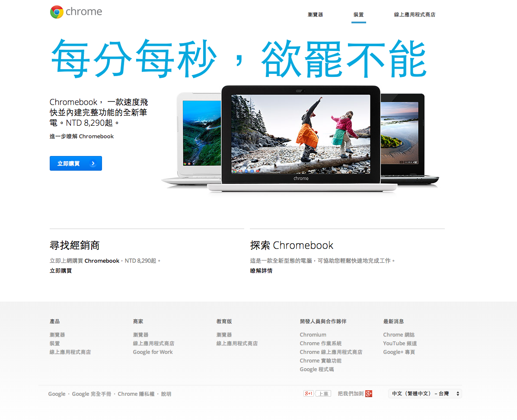517x420 pixels.
Task: Open the 瀏覽器 tab in top navigation
Action: click(x=315, y=15)
